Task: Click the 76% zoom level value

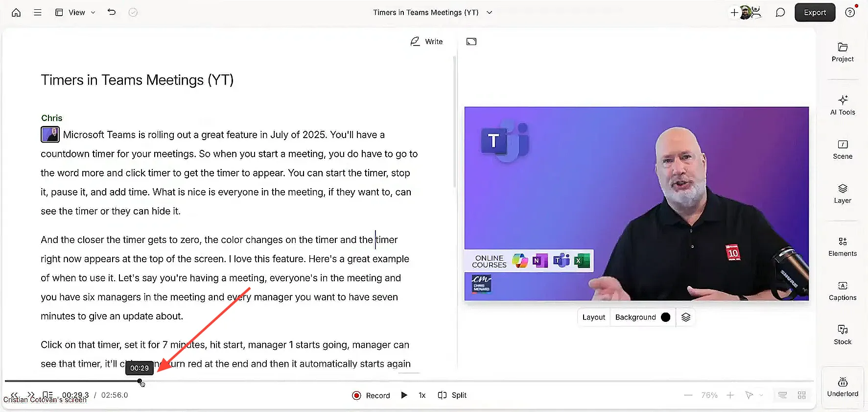Action: 709,395
